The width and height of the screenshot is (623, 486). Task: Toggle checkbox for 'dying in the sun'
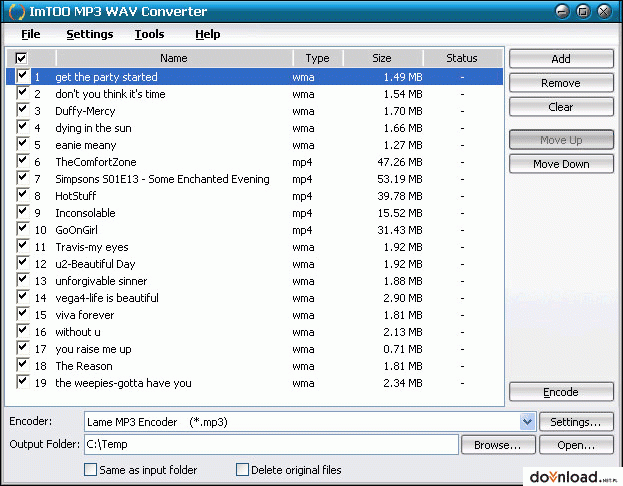pyautogui.click(x=22, y=128)
